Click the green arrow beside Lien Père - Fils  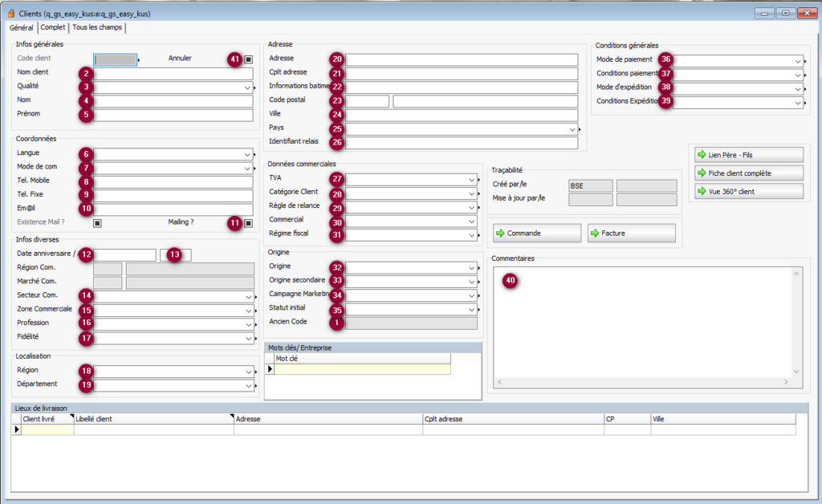701,154
